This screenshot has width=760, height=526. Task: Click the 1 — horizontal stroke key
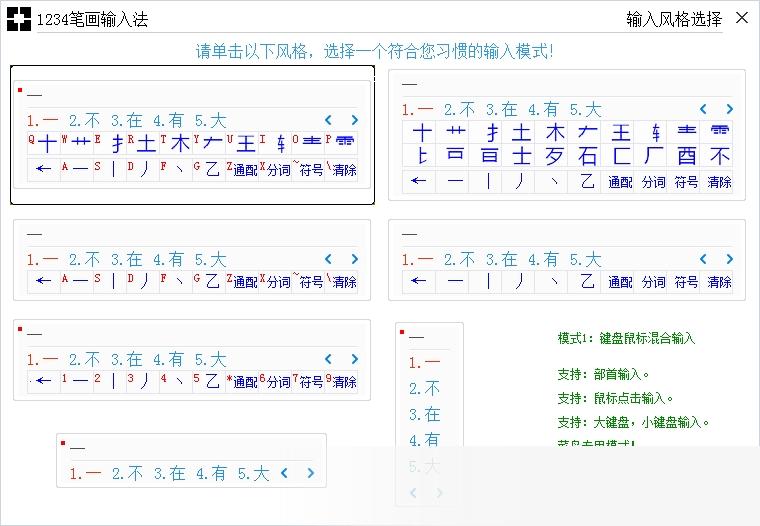76,381
